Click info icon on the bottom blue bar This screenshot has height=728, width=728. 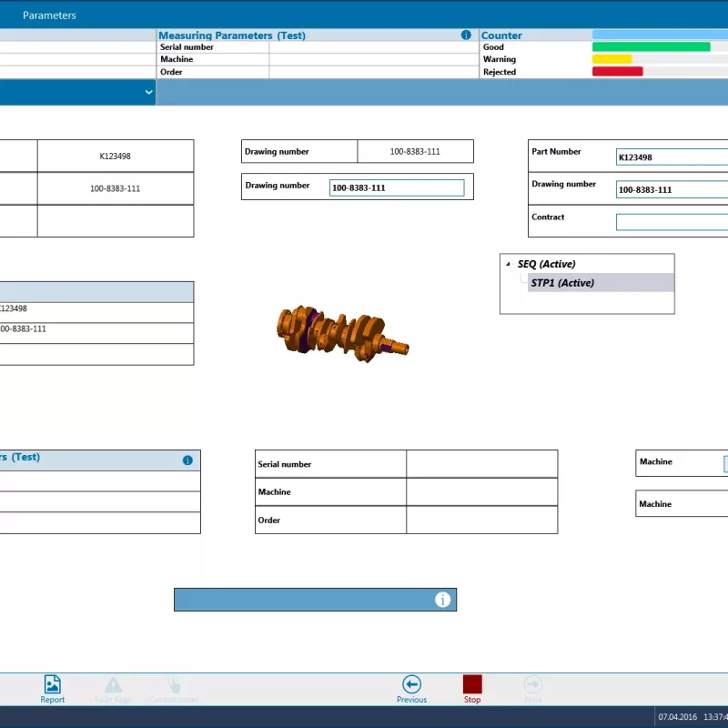click(x=442, y=600)
